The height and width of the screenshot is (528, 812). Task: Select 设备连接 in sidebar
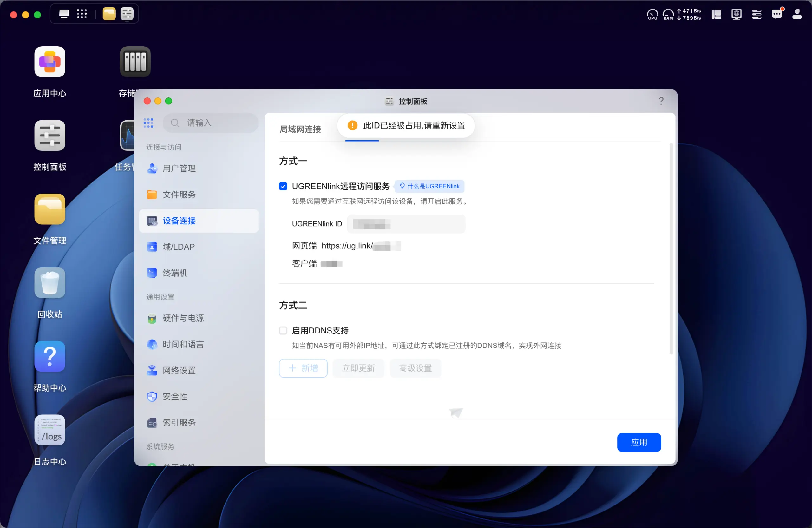(x=199, y=221)
